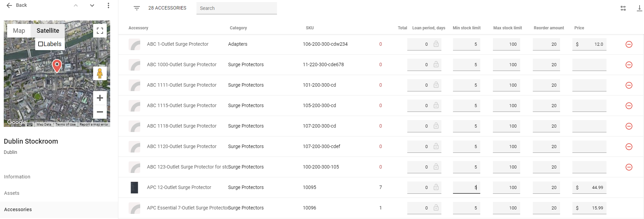Open the three-dot more options menu
Screen dimensions: 644x219
(x=108, y=5)
